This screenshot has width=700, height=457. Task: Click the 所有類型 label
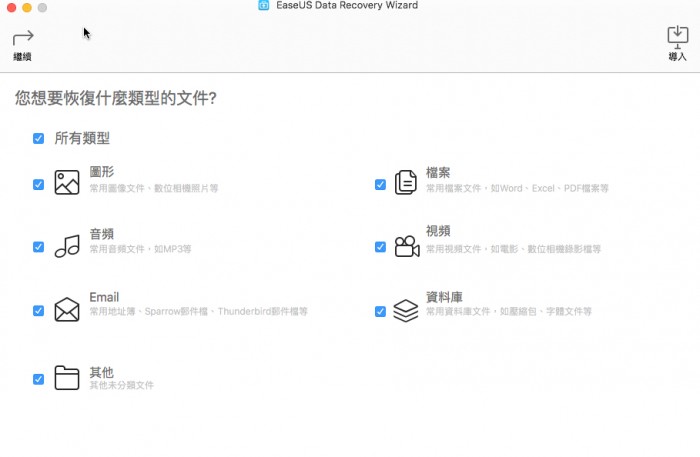tap(82, 138)
